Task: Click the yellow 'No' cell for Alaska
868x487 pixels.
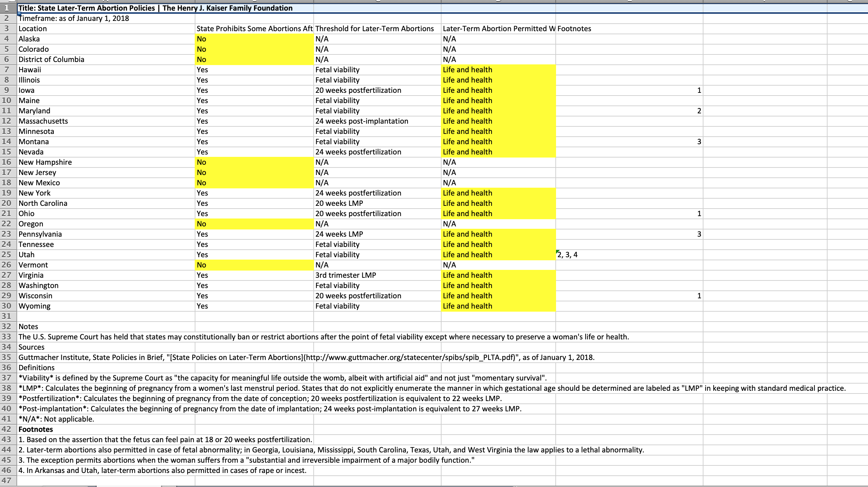Action: (x=254, y=39)
